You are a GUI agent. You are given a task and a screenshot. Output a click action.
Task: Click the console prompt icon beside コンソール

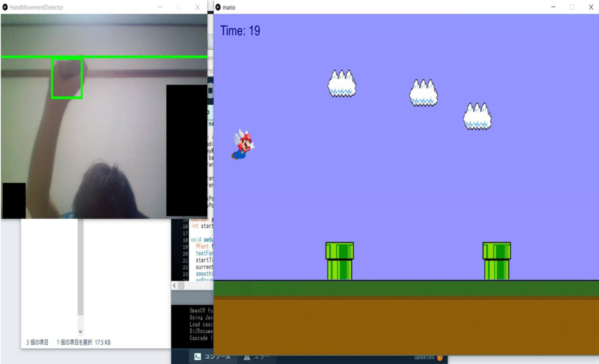pos(197,357)
